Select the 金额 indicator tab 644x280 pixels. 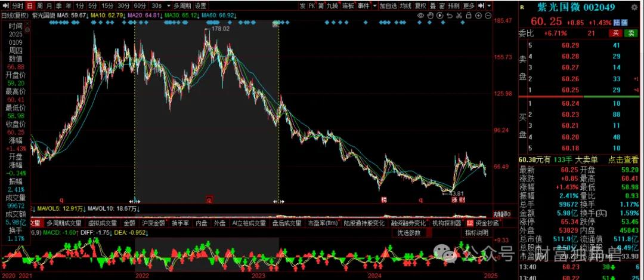pyautogui.click(x=130, y=223)
